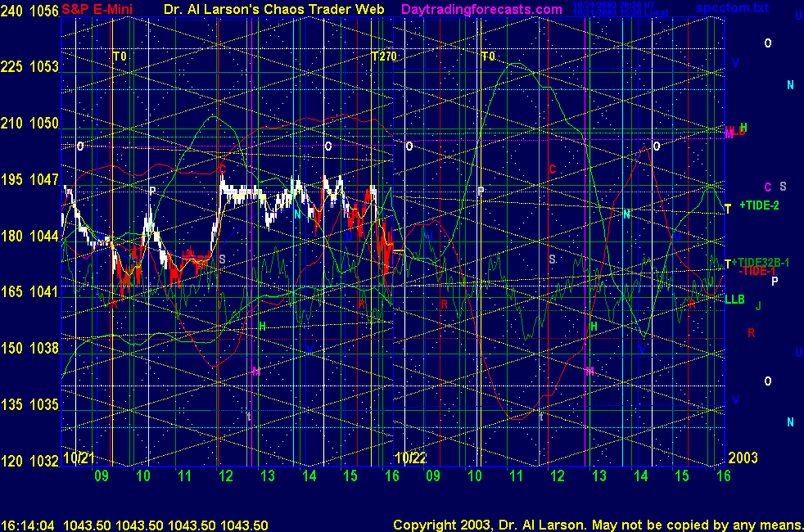The image size is (804, 532).
Task: Click the "225 1053" price axis label
Action: coord(29,66)
